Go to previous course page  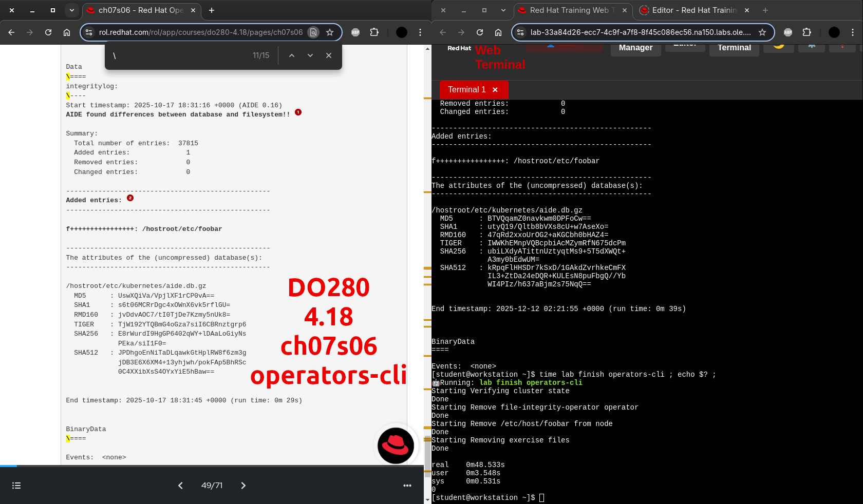[180, 486]
